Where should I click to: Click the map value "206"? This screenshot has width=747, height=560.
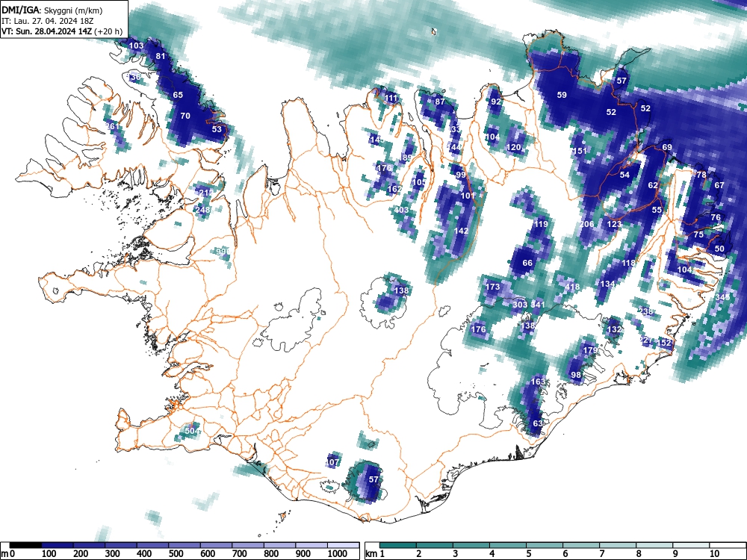pos(587,224)
